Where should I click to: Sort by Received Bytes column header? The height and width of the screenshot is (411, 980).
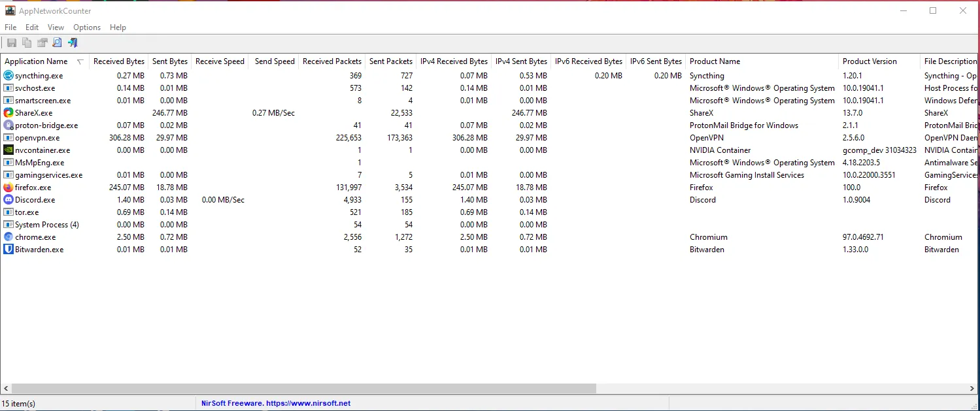118,61
